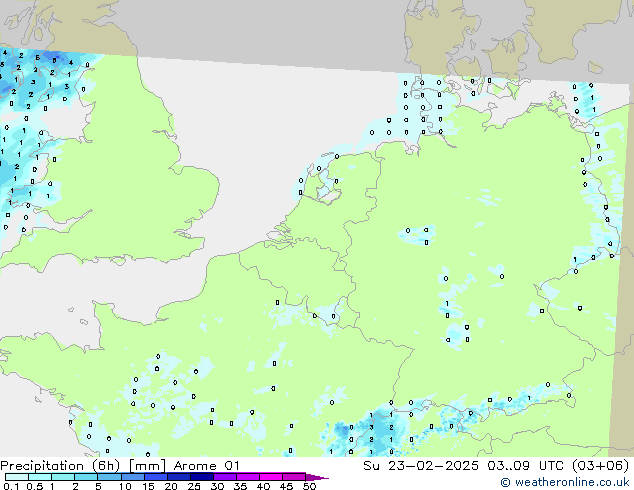Select the 45–50 mm legend swatch
This screenshot has height=490, width=634.
[294, 477]
